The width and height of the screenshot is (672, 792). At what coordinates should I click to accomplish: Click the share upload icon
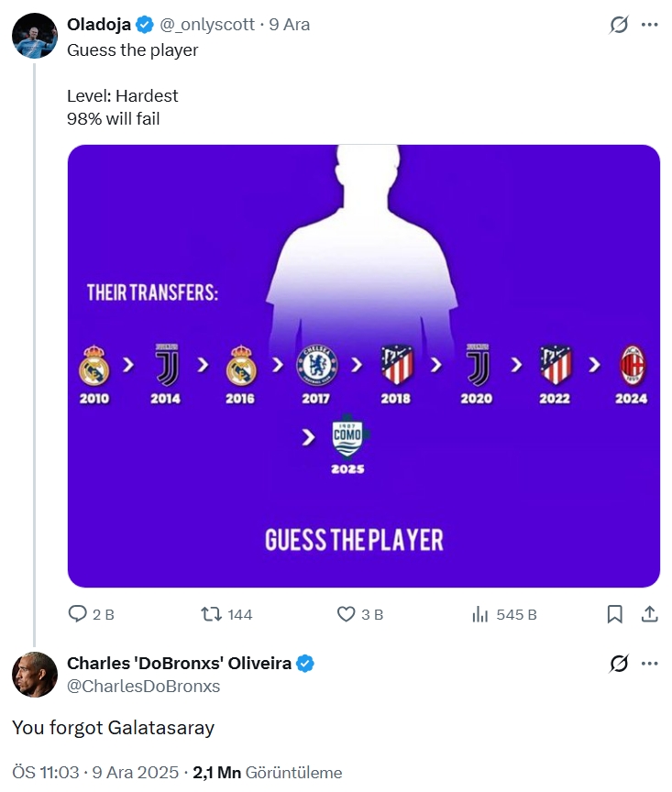tap(647, 614)
